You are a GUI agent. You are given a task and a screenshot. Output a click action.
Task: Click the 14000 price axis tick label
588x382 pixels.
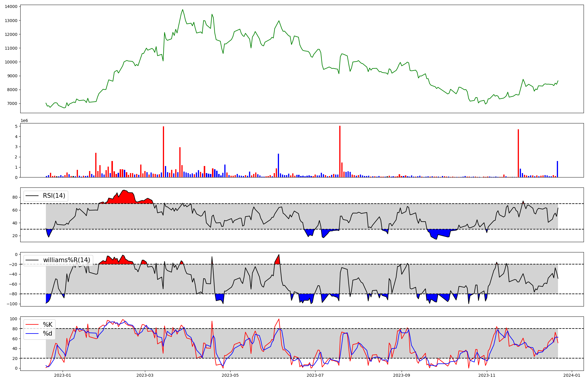click(11, 6)
